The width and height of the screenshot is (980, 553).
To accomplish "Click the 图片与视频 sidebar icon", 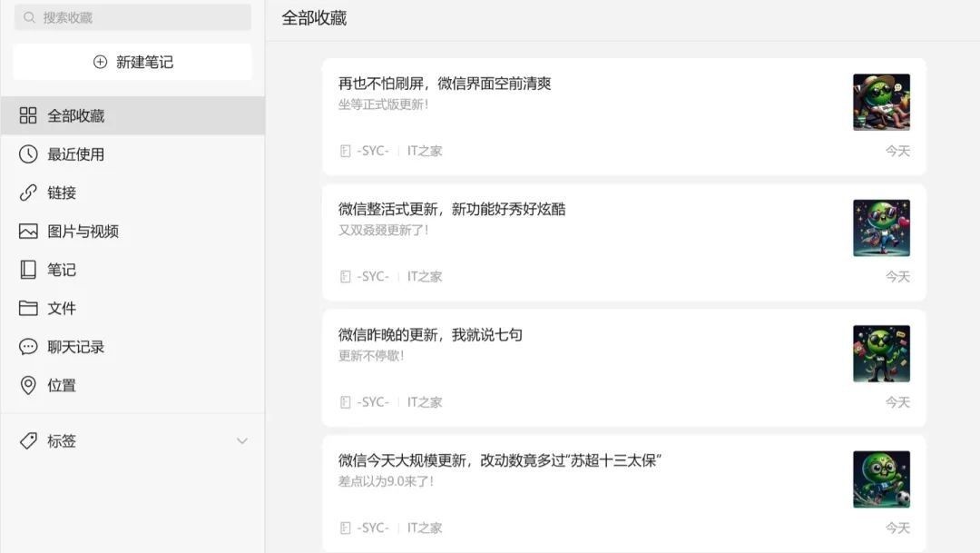I will (x=27, y=231).
